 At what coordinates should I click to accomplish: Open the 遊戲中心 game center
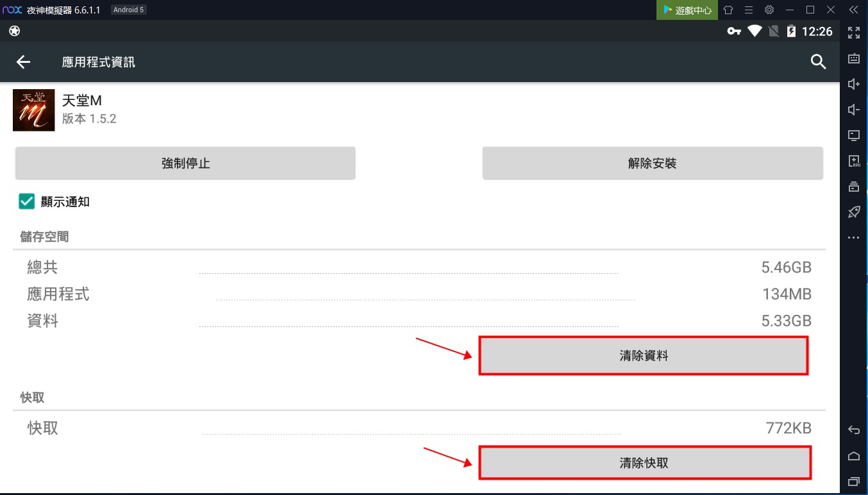point(687,10)
